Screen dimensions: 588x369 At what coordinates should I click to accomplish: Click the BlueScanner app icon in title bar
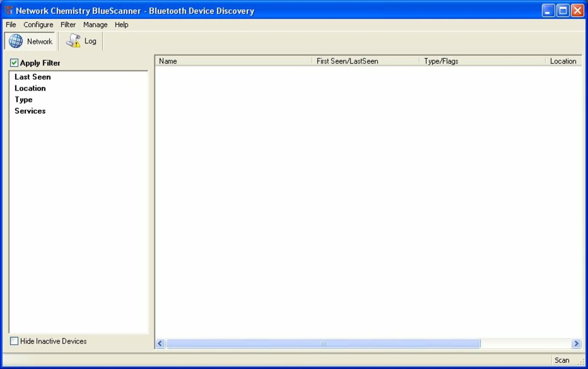[8, 11]
